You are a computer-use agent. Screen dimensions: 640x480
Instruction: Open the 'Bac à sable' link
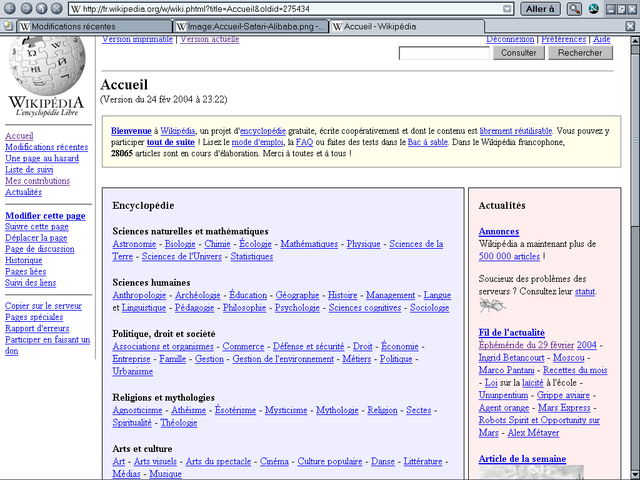[428, 142]
